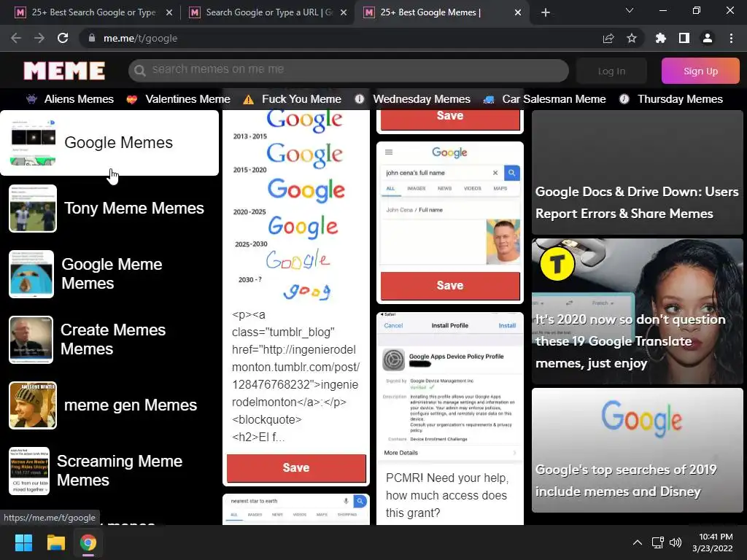
Task: Open the Extensions puzzle icon
Action: coord(661,38)
